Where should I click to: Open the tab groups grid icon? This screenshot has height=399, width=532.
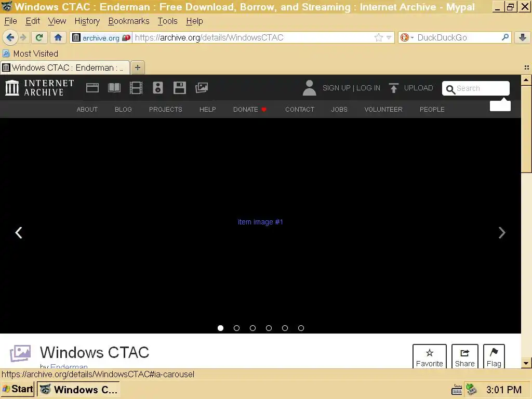point(527,68)
